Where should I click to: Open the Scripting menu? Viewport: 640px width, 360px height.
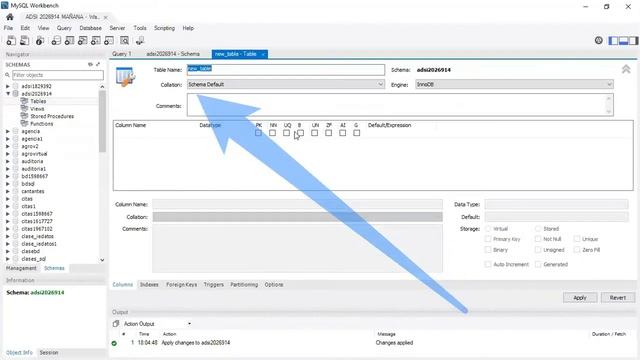(164, 28)
